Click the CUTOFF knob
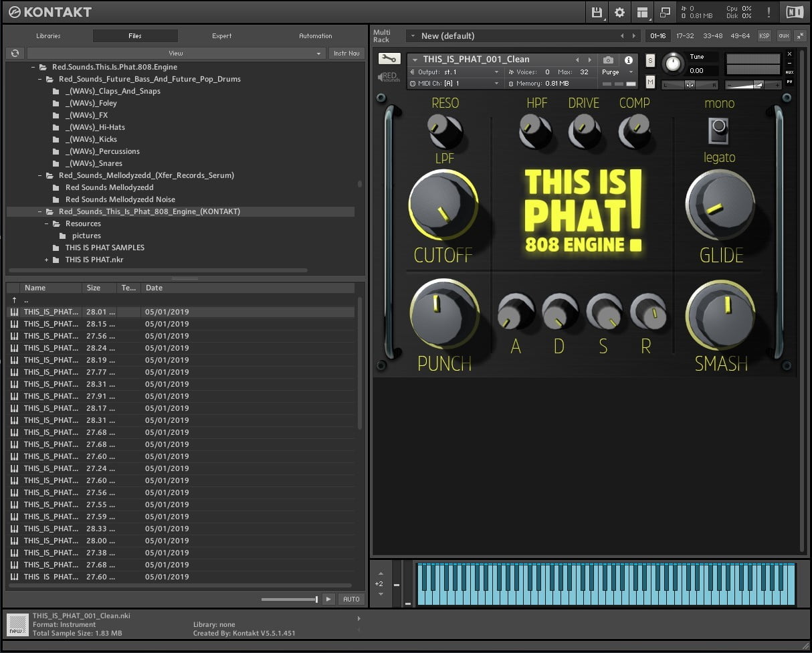 (x=443, y=205)
